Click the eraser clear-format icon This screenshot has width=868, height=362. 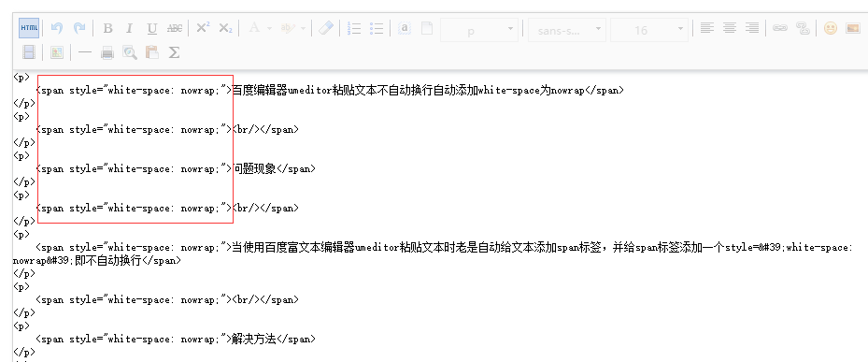(x=327, y=28)
